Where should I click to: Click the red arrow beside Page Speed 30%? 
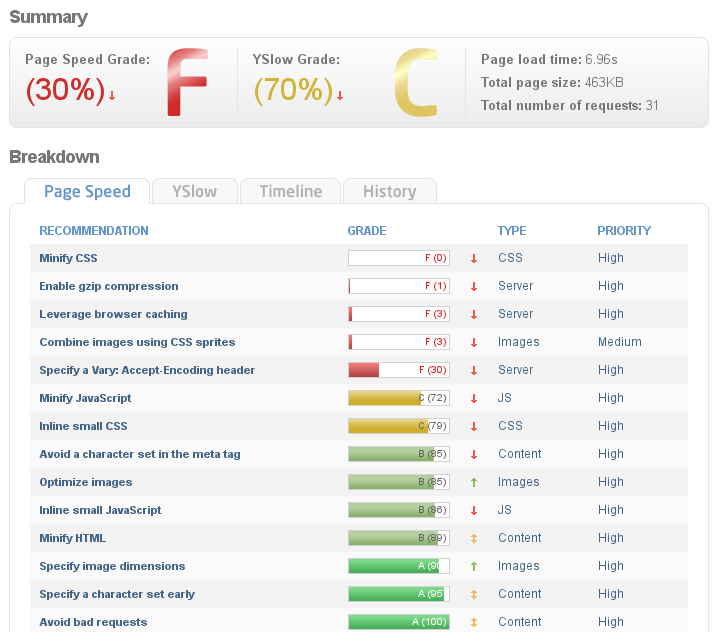click(x=112, y=95)
